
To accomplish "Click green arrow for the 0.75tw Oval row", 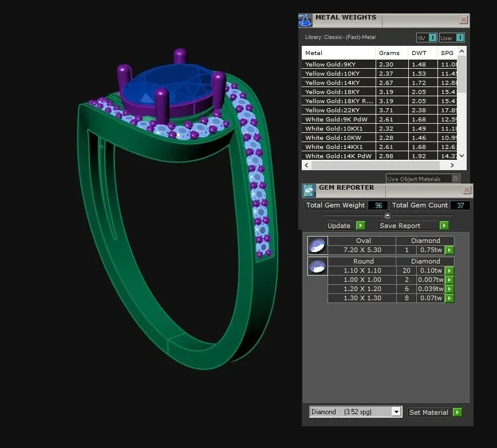I will 449,250.
